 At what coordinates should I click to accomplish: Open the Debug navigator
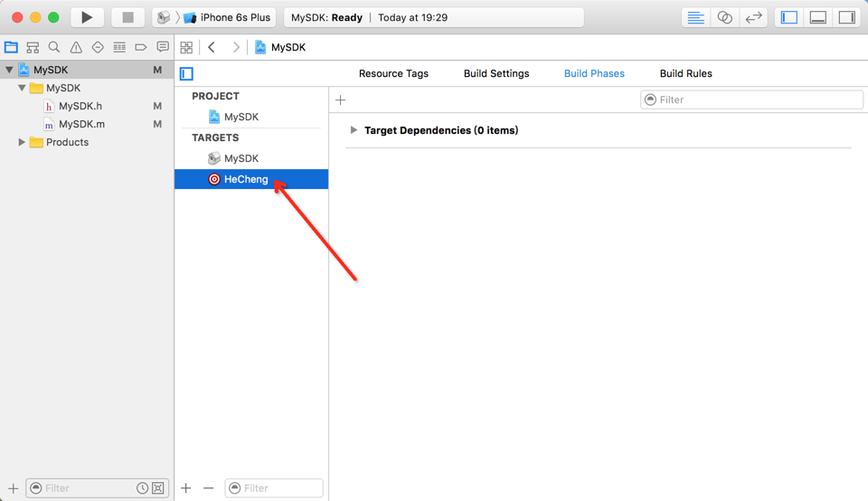(x=119, y=47)
